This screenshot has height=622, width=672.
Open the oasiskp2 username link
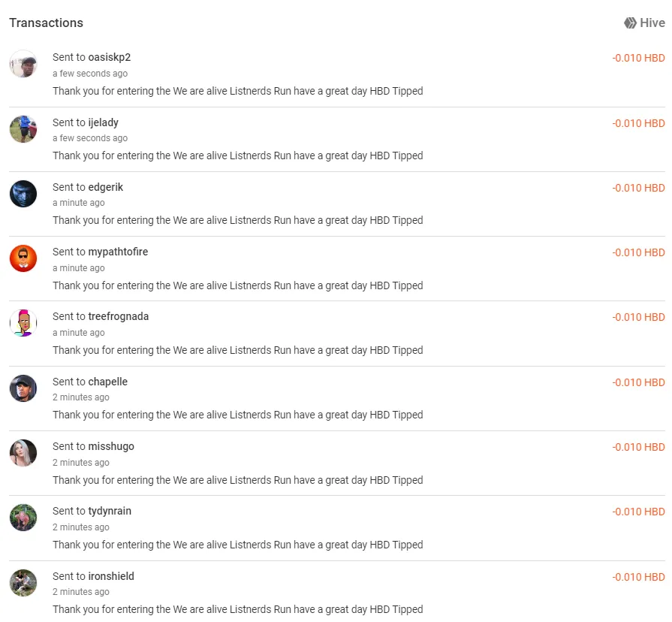pyautogui.click(x=110, y=57)
